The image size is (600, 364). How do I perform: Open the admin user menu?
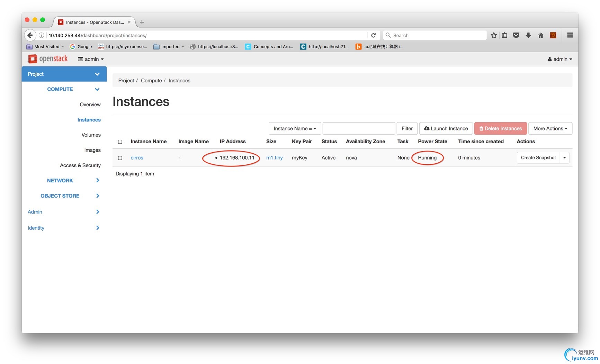pos(560,59)
